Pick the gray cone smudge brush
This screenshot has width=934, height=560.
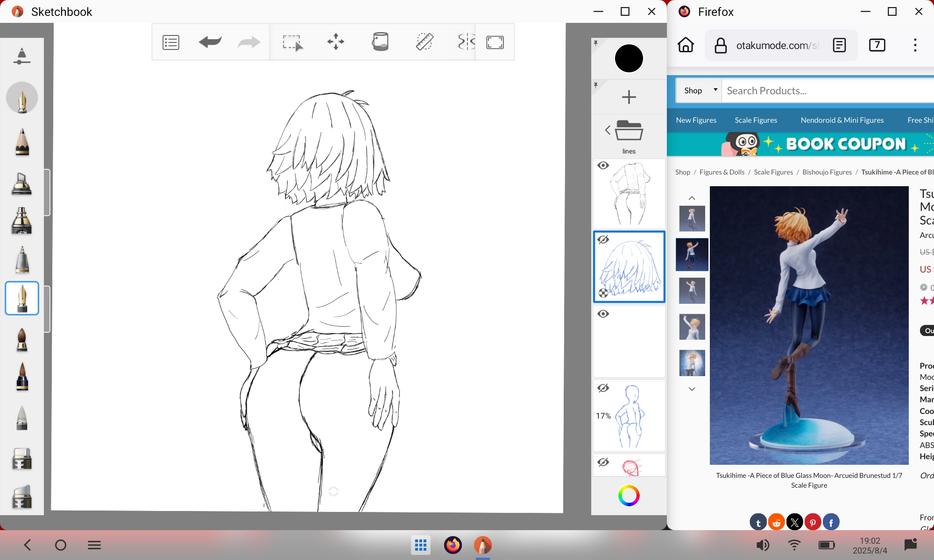click(x=22, y=417)
